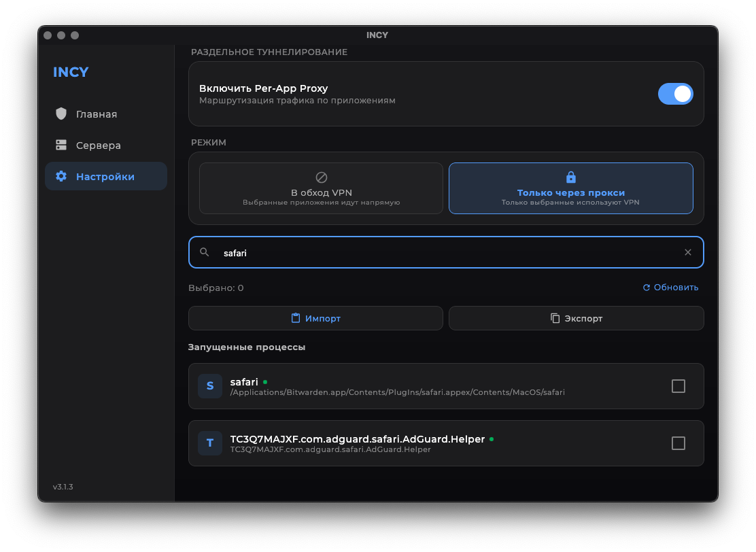
Task: Open the Сервера page in sidebar
Action: click(x=105, y=145)
